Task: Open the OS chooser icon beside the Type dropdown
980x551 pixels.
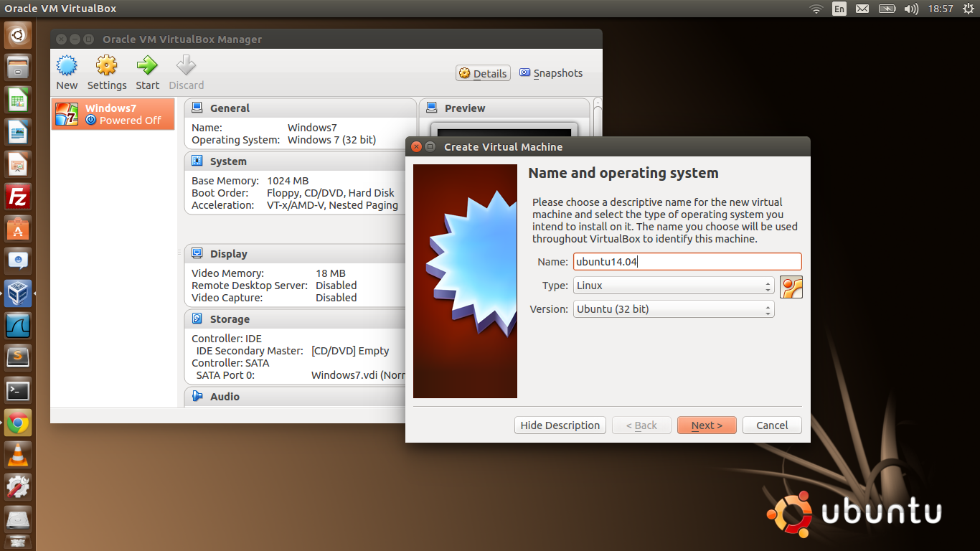Action: (x=791, y=286)
